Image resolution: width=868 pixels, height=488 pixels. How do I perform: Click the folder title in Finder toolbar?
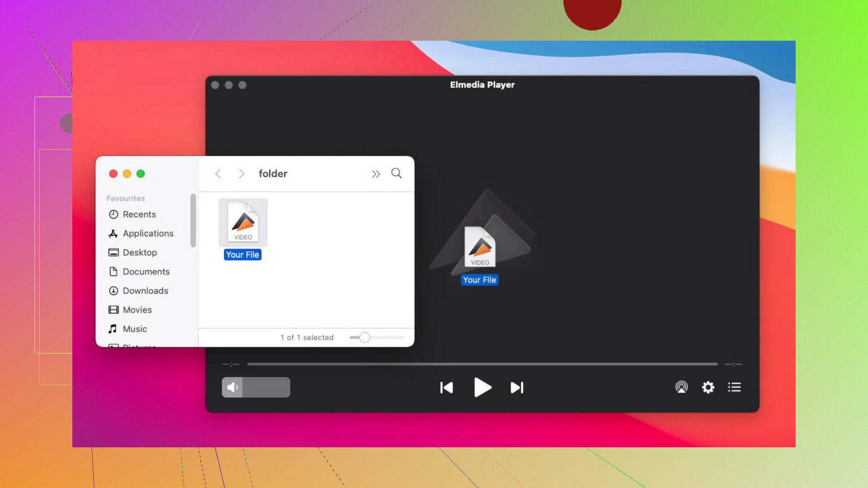[273, 174]
